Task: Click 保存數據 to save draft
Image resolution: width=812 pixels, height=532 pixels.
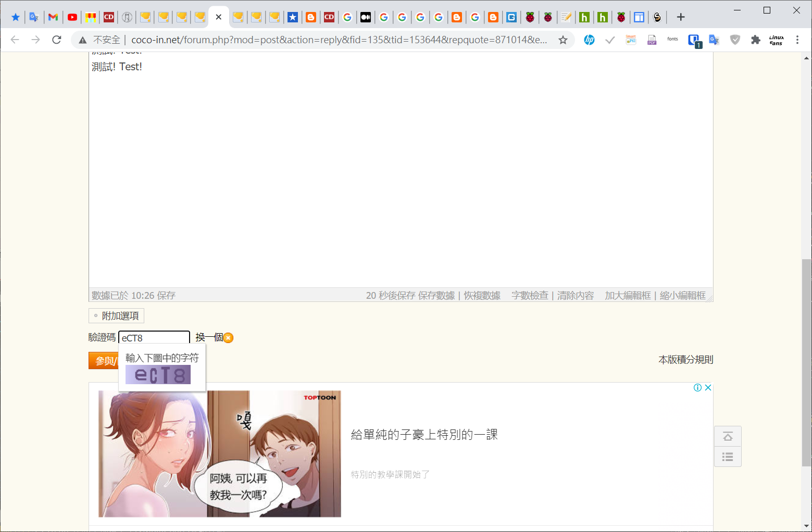Action: point(436,296)
